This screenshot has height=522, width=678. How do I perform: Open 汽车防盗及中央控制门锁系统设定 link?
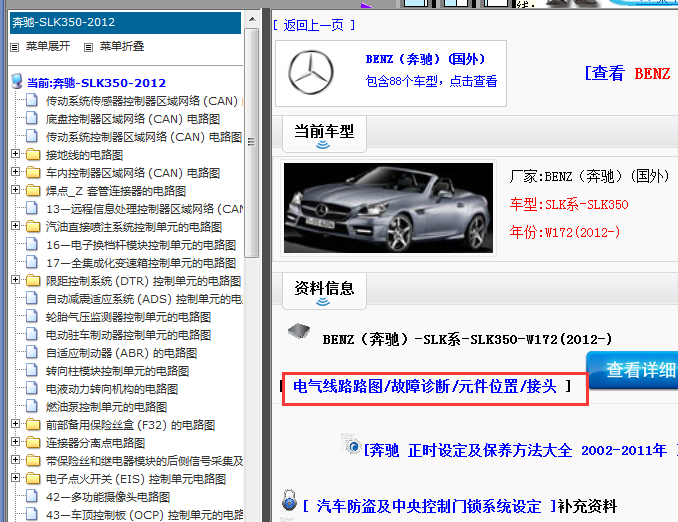click(429, 506)
